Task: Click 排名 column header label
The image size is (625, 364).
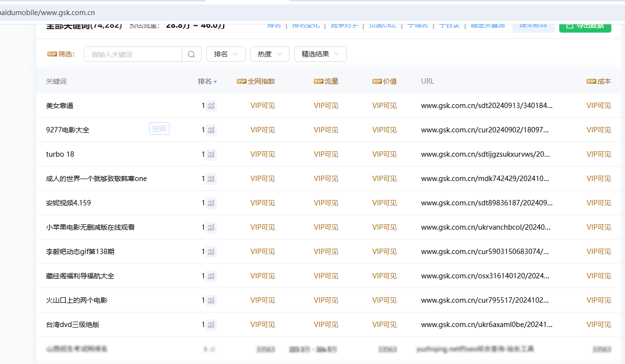Action: (x=205, y=81)
